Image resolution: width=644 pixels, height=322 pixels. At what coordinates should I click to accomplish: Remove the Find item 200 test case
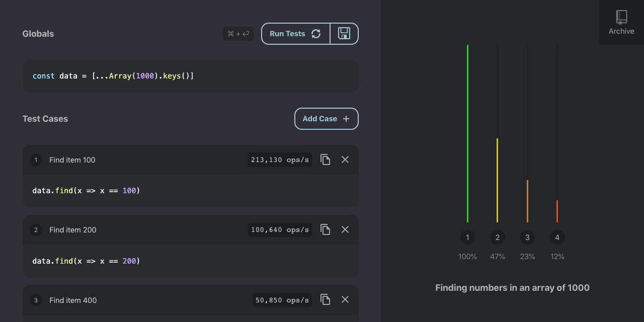pyautogui.click(x=345, y=229)
